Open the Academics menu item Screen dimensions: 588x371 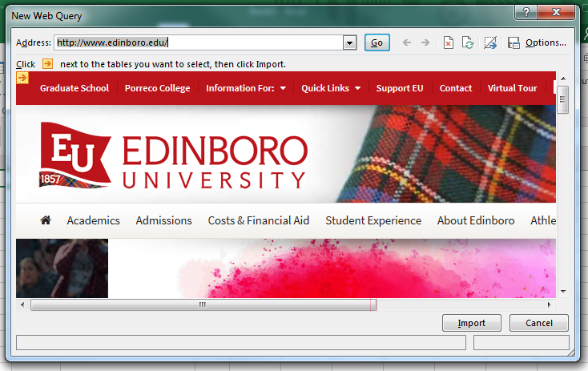tap(93, 220)
